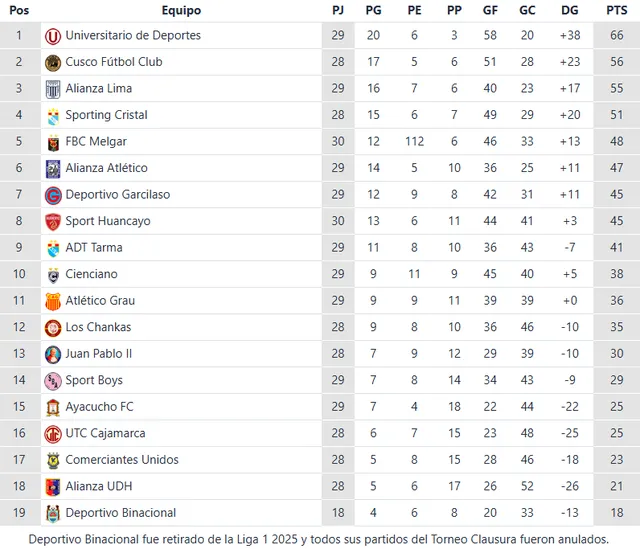Open the Comerciantes Unidos team link
The width and height of the screenshot is (640, 549).
[122, 460]
